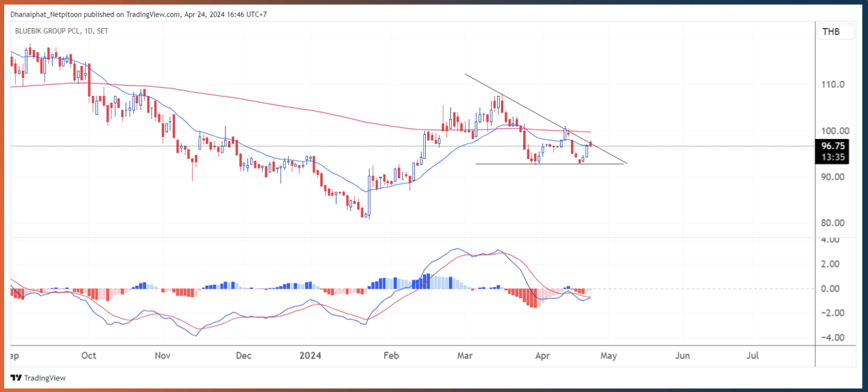Click the Nov time axis label

point(162,356)
